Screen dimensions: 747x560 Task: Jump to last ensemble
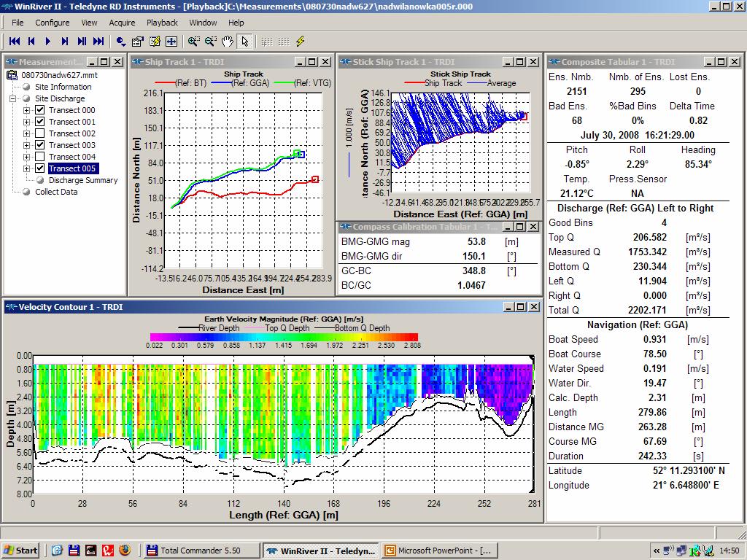(x=98, y=42)
